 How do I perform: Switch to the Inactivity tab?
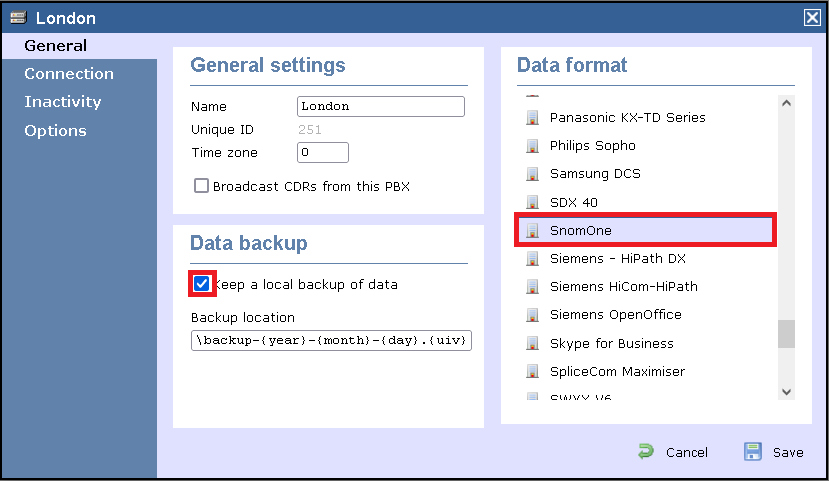tap(63, 102)
